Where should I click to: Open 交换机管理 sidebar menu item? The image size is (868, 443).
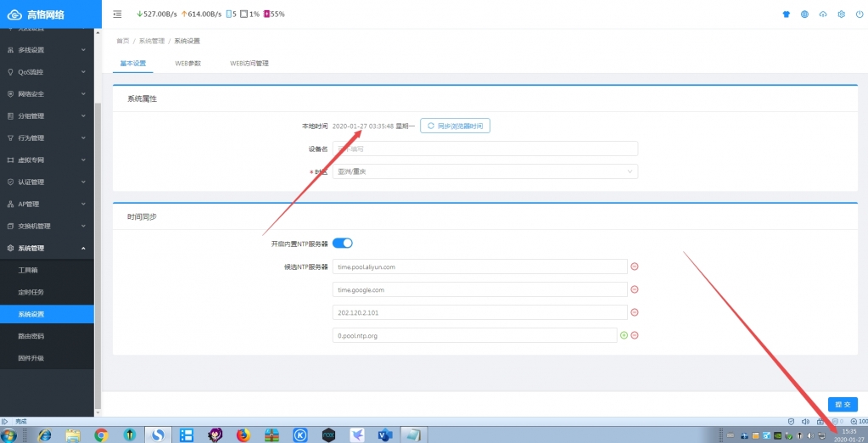[47, 227]
